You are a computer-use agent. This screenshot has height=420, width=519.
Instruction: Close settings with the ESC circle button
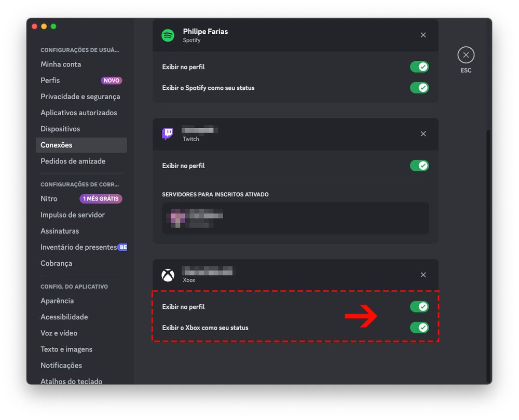click(x=466, y=55)
